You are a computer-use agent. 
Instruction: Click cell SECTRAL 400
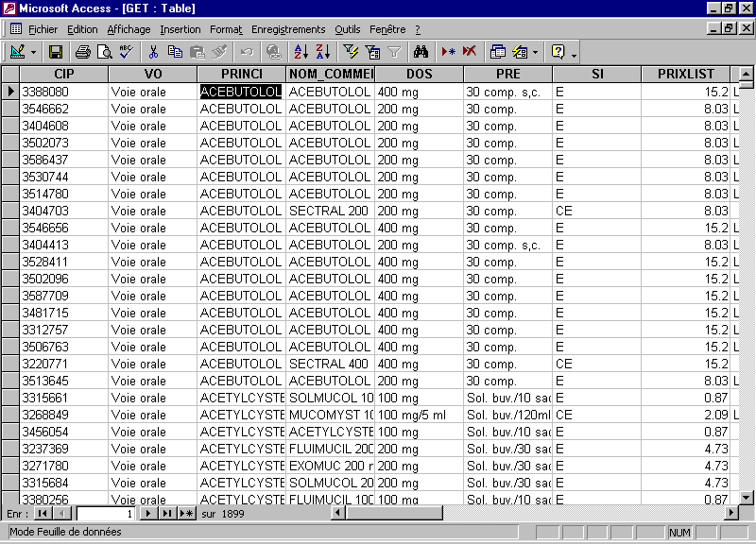click(x=330, y=364)
